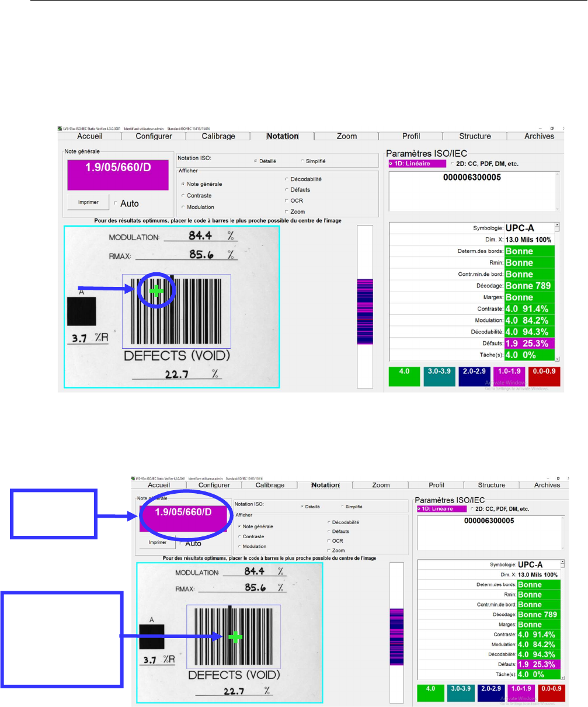Click Modulation 4.0 84.2% result in upper screenshot

[528, 320]
